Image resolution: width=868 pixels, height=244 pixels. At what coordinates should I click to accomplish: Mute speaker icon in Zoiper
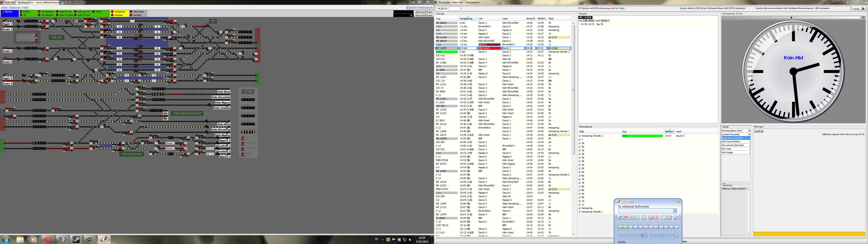pos(677,235)
